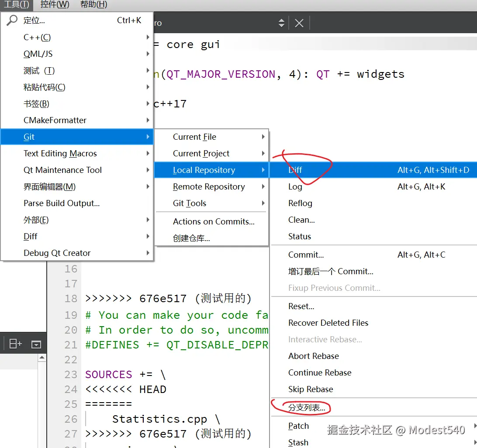This screenshot has width=477, height=448.
Task: Click QT_MAJOR_VERSION text in editor
Action: (221, 74)
